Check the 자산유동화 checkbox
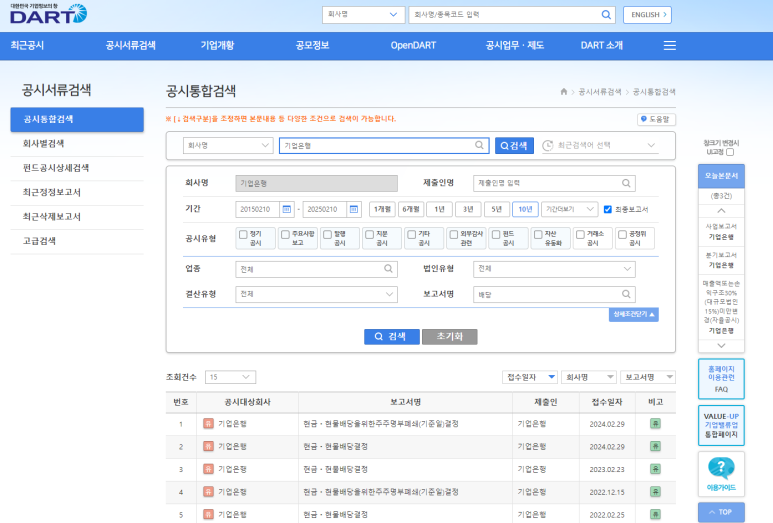773x523 pixels. 538,235
